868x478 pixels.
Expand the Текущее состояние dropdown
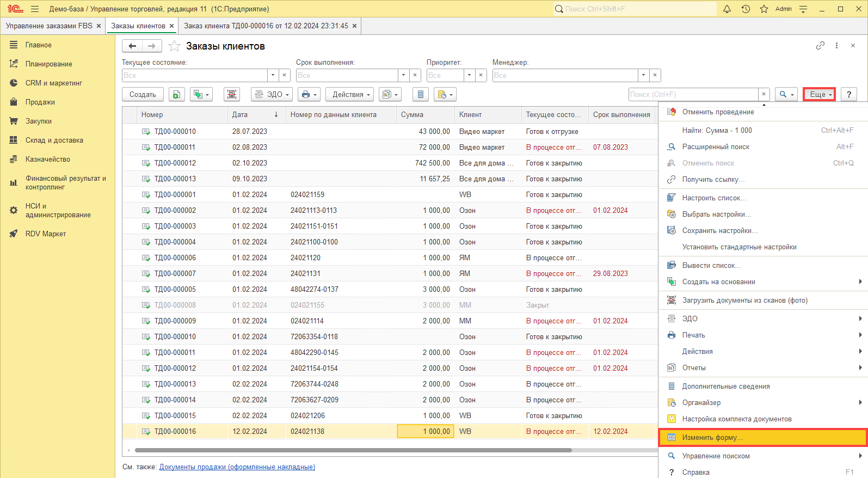tap(273, 75)
